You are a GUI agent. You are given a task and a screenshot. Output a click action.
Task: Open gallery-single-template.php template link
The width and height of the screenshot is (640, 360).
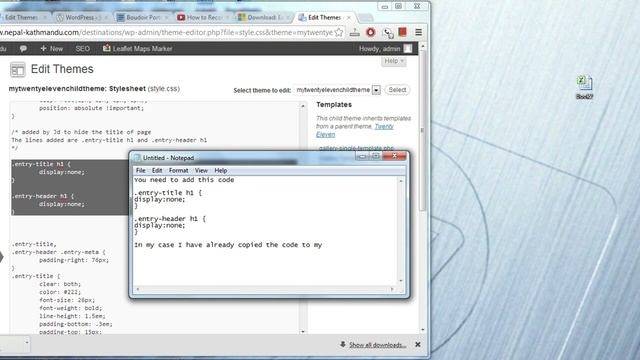pos(356,148)
